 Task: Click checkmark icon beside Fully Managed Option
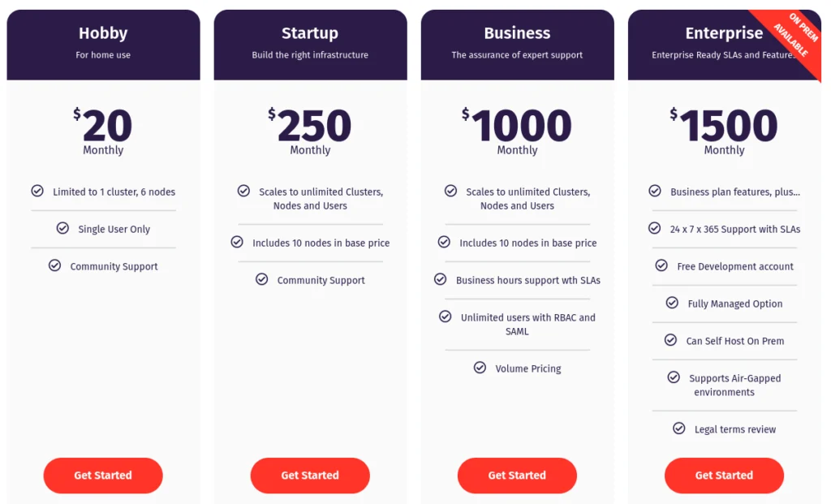672,303
